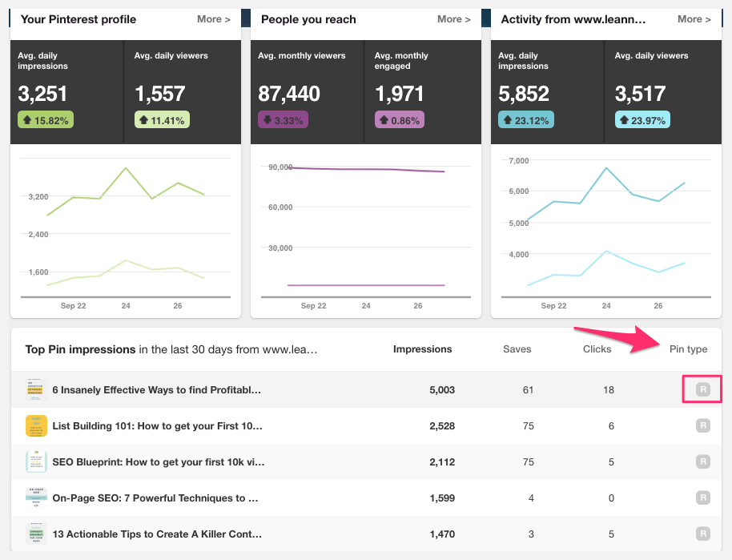Image resolution: width=732 pixels, height=560 pixels.
Task: Click the R pin type badge for "13 Actionable Tips"
Action: pos(702,534)
